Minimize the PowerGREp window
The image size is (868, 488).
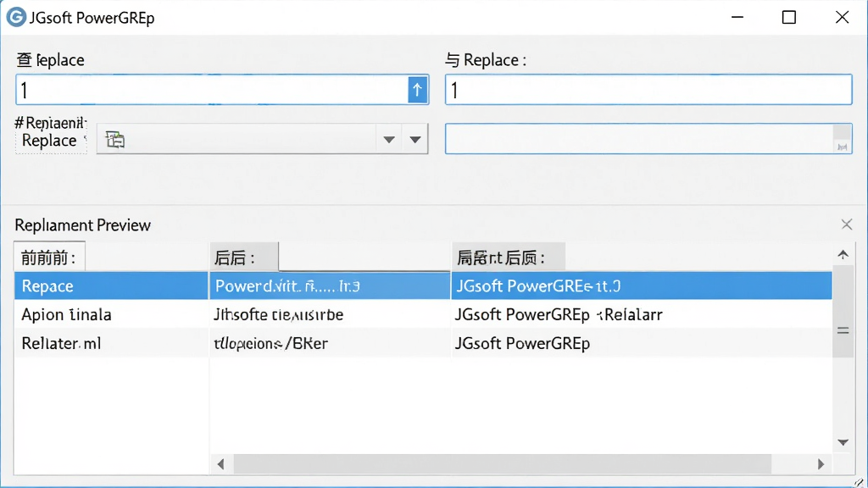pos(737,17)
